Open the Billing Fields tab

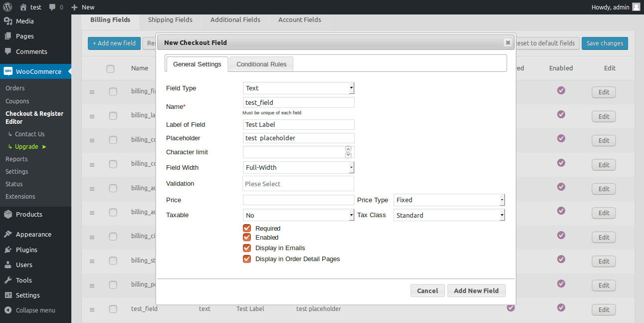coord(110,20)
